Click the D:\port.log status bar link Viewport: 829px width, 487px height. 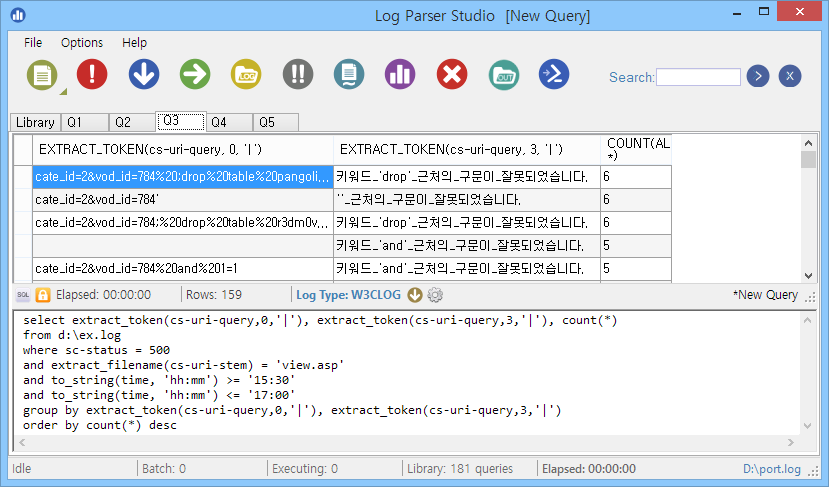tap(771, 469)
